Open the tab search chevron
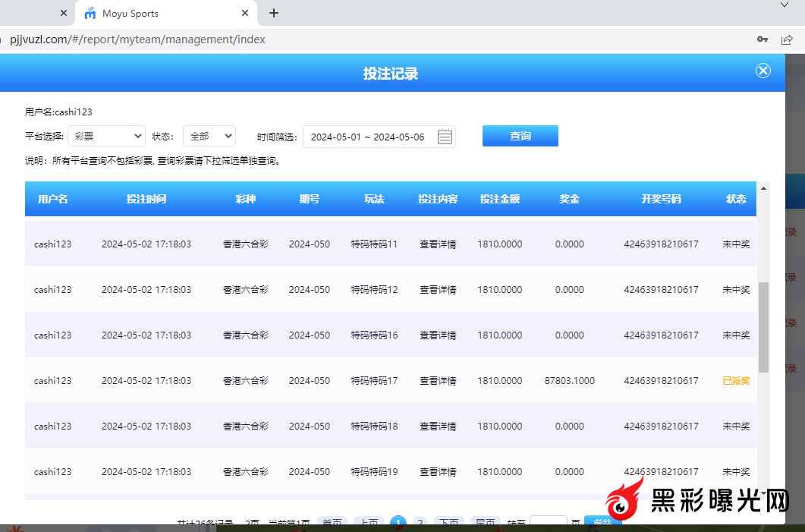The height and width of the screenshot is (532, 805). tap(785, 5)
